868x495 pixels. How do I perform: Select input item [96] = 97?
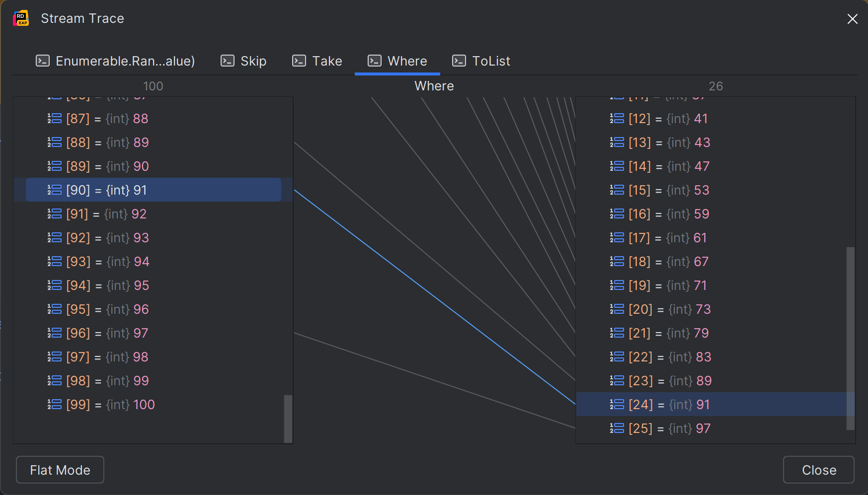tap(107, 333)
